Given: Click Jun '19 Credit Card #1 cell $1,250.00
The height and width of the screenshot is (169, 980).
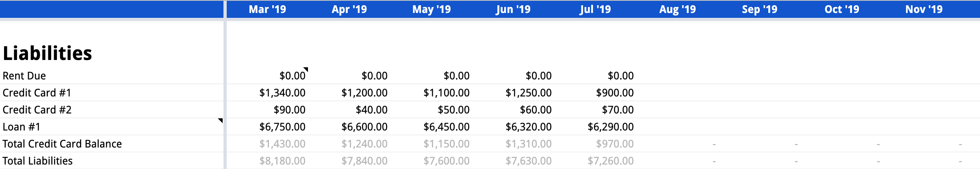Looking at the screenshot, I should tap(528, 93).
